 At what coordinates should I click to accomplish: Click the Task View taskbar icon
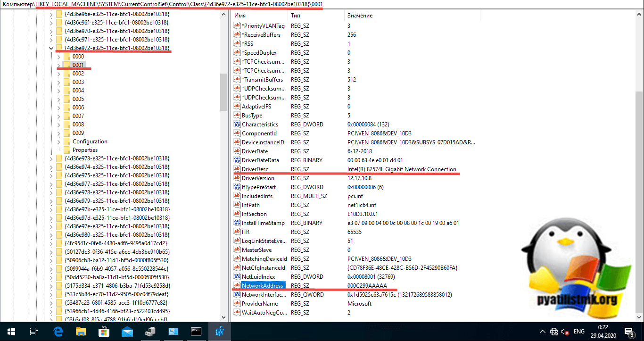tap(34, 332)
